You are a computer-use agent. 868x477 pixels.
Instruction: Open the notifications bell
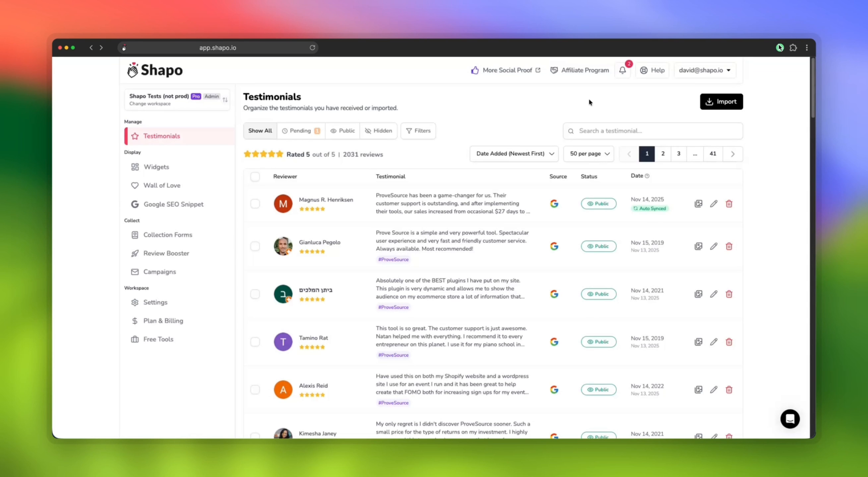(622, 70)
